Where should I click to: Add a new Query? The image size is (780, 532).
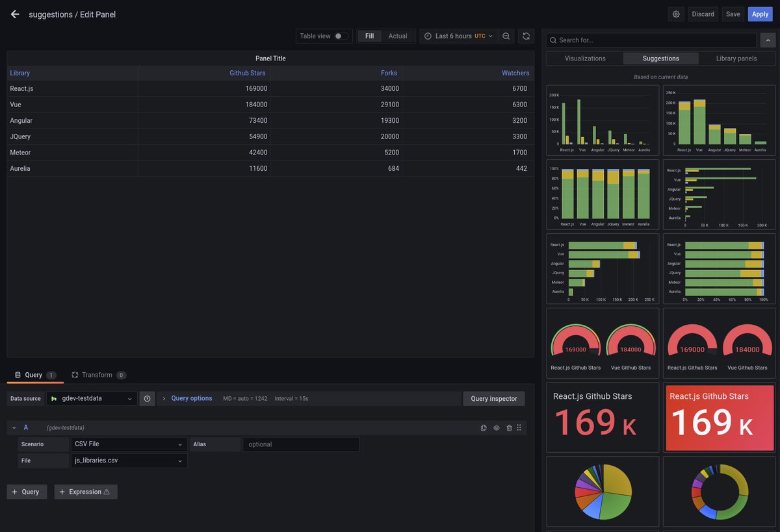(x=27, y=492)
